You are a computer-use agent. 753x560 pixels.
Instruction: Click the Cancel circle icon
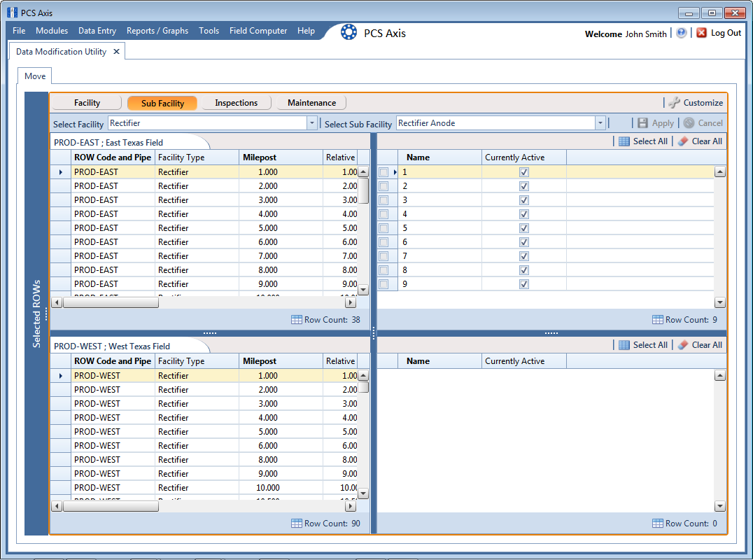tap(689, 123)
